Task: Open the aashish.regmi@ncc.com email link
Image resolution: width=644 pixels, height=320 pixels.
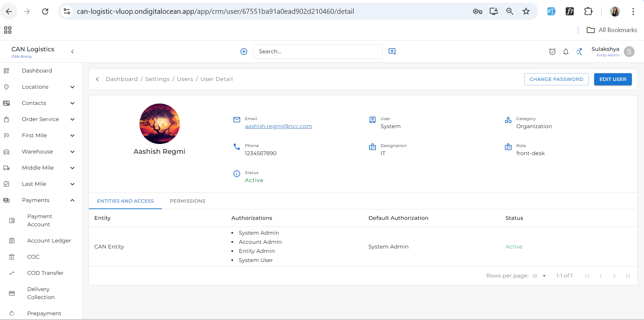Action: (278, 126)
